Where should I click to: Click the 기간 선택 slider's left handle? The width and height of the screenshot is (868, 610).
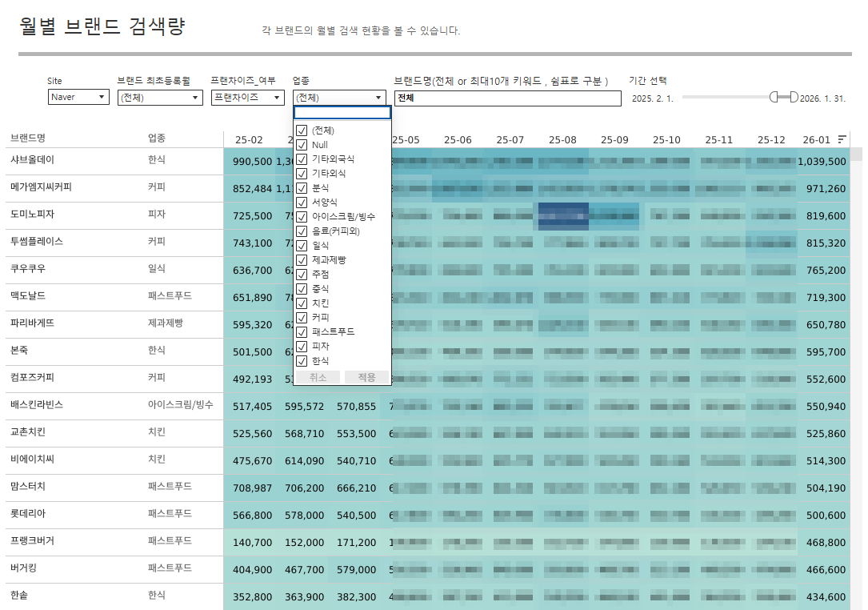click(x=774, y=98)
